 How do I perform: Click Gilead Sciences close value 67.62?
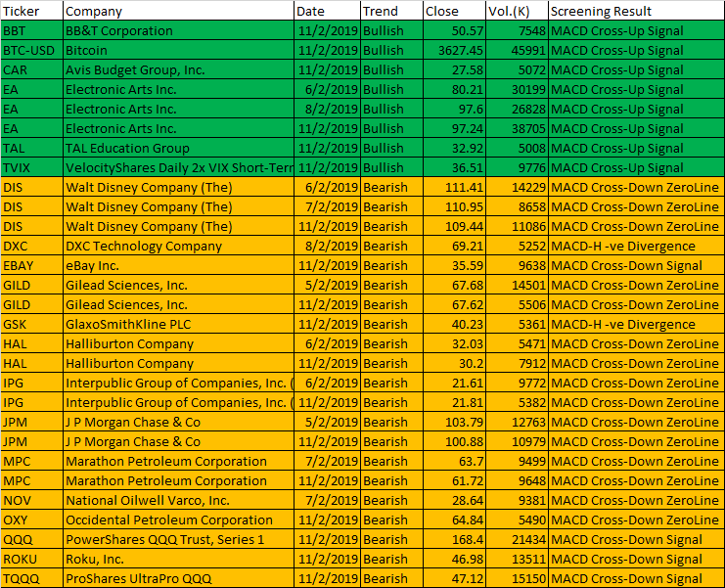pos(455,304)
